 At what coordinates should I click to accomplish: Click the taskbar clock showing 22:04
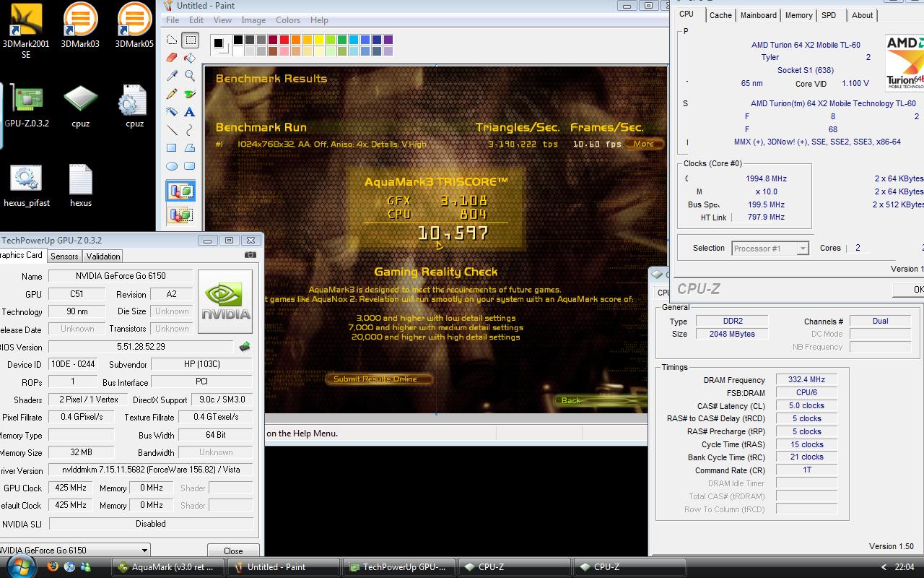904,567
